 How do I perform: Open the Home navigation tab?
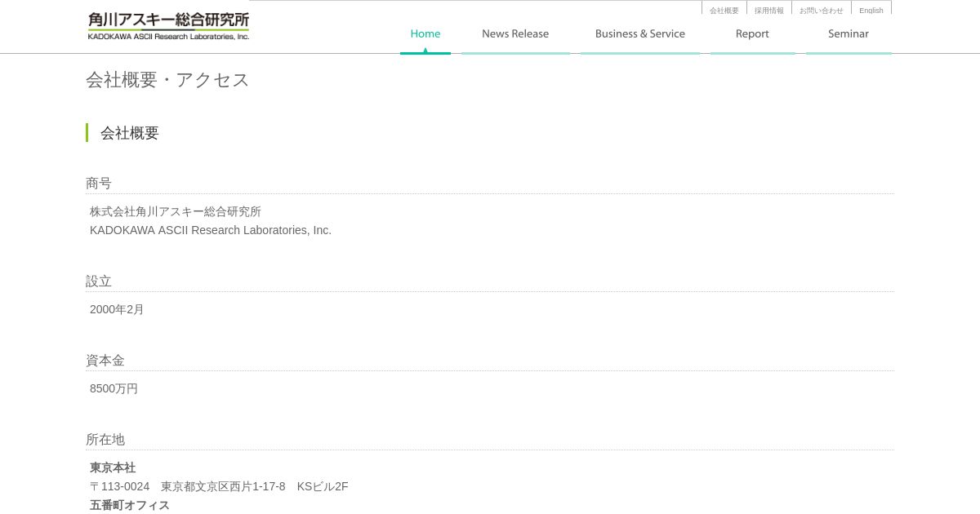(x=425, y=34)
